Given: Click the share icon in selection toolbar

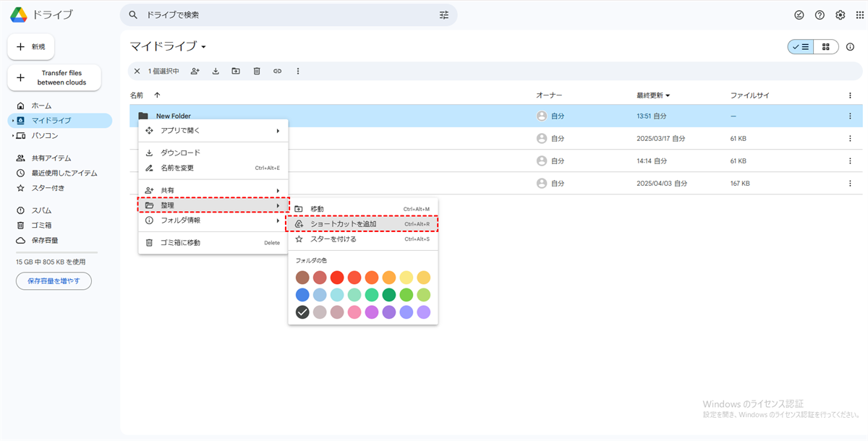Looking at the screenshot, I should pos(195,71).
